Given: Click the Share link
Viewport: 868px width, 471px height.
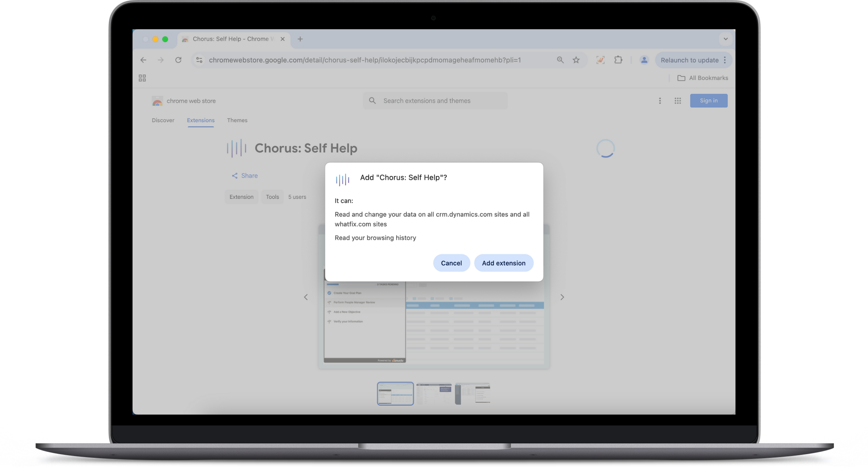Looking at the screenshot, I should (245, 176).
